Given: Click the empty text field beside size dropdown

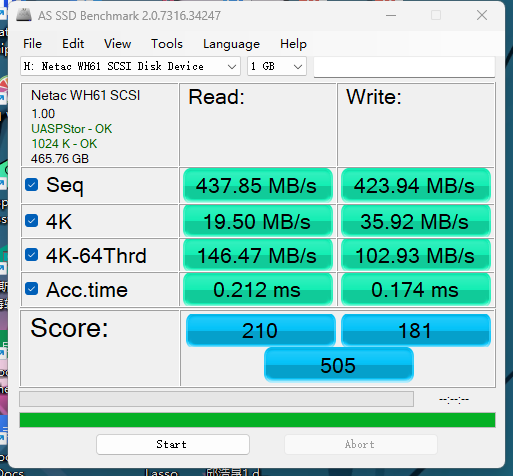Looking at the screenshot, I should click(x=404, y=67).
